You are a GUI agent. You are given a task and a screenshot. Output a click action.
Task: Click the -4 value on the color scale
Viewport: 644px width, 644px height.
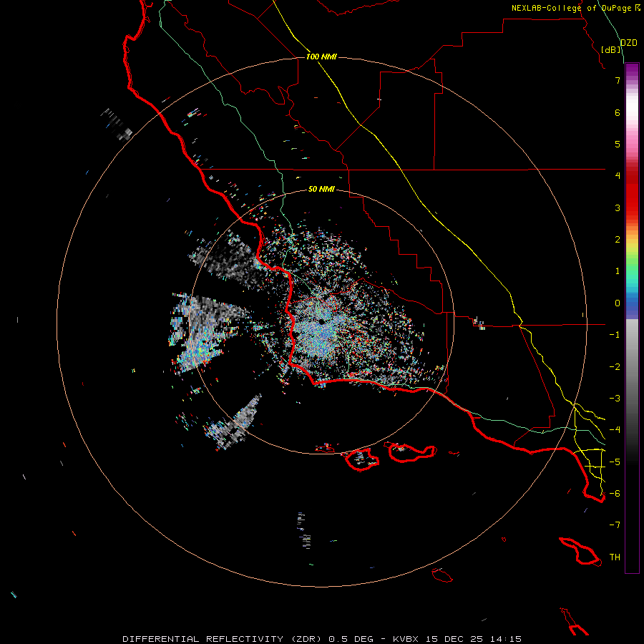coord(615,430)
